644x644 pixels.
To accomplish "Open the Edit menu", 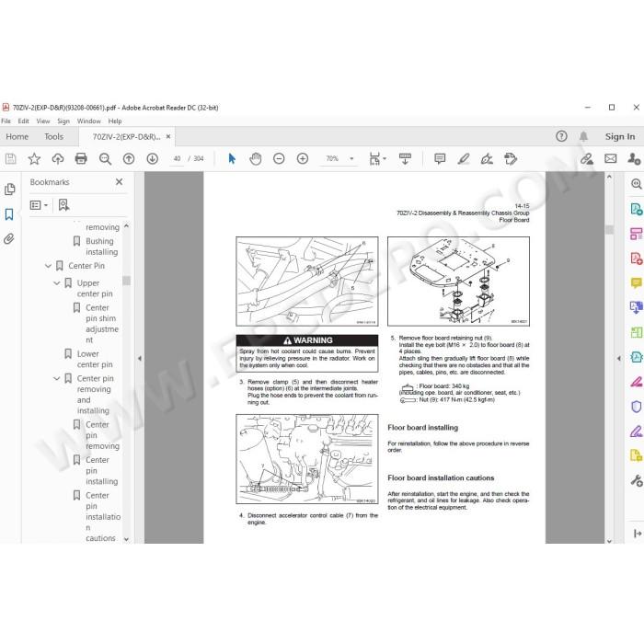I will (x=23, y=121).
